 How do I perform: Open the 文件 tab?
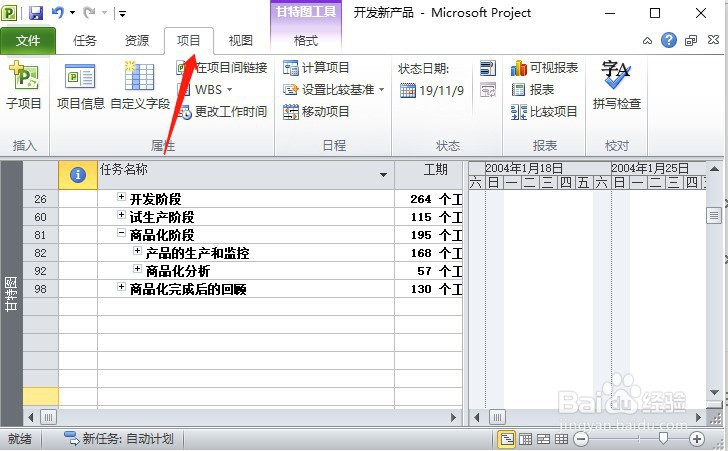click(28, 41)
